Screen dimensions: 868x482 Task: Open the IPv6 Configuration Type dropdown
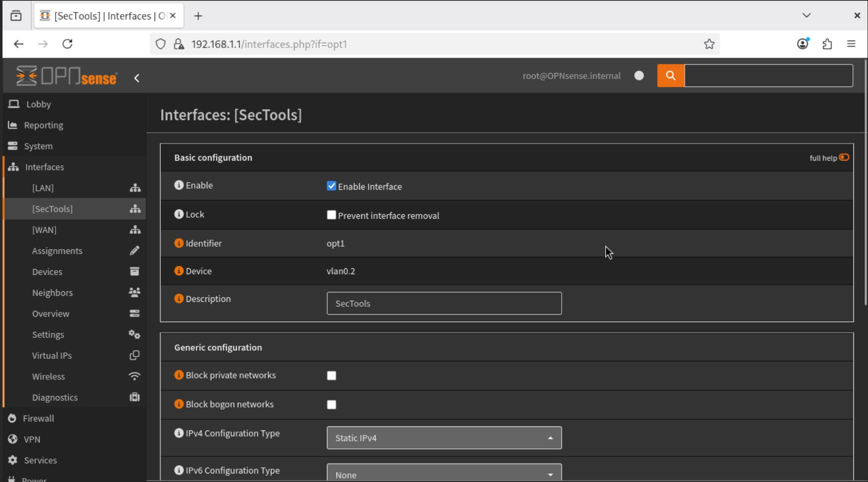[x=444, y=474]
